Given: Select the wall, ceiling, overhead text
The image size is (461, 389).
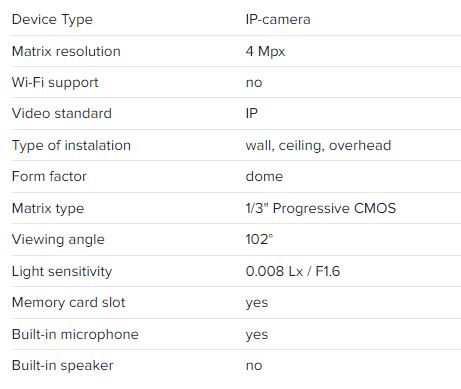Looking at the screenshot, I should [x=318, y=146].
